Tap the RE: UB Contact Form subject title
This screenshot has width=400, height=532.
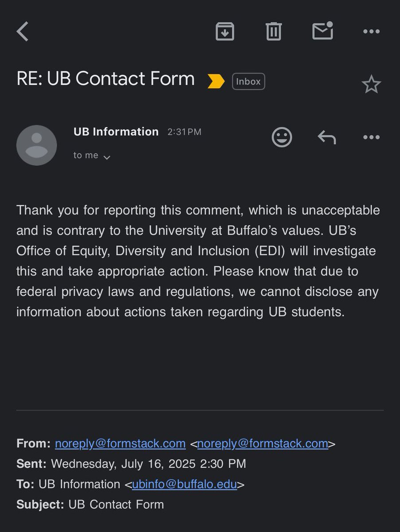point(106,79)
